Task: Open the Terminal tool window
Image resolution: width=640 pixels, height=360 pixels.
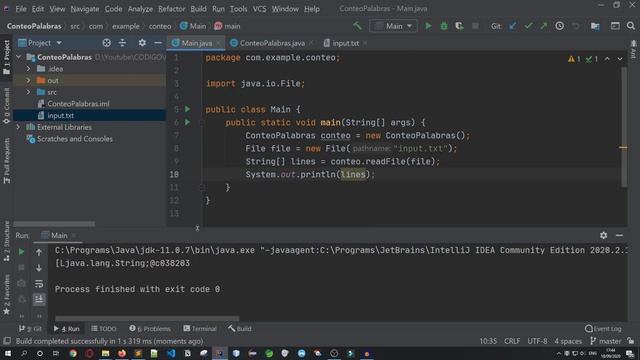Action: [x=200, y=329]
